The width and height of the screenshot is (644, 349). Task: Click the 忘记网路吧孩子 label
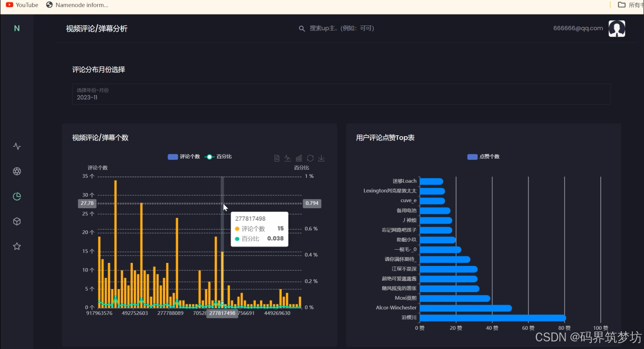[399, 230]
